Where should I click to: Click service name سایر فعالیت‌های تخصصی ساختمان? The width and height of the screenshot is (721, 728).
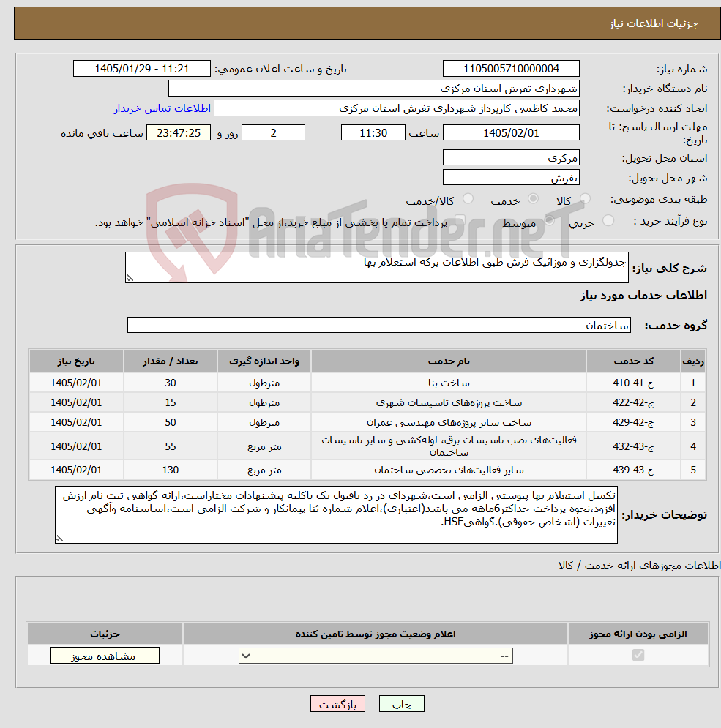pos(449,470)
